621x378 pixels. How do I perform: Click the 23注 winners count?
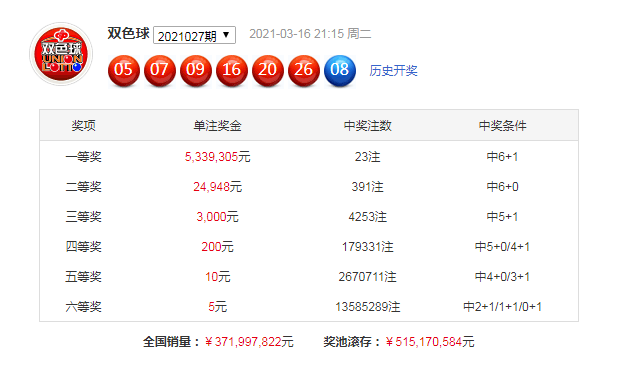point(368,157)
